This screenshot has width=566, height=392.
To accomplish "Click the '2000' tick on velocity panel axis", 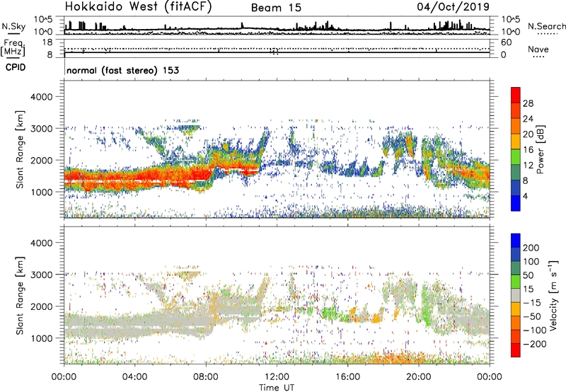I will point(42,306).
